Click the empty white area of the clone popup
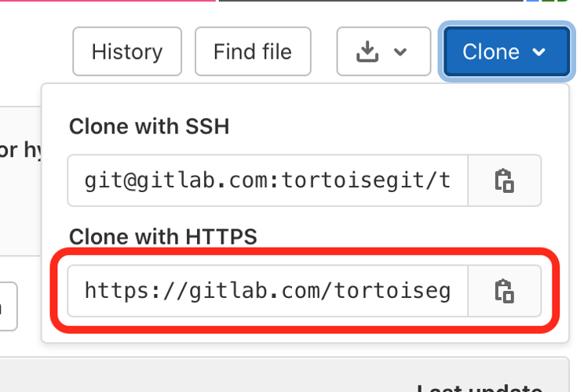The width and height of the screenshot is (584, 392). click(x=372, y=126)
